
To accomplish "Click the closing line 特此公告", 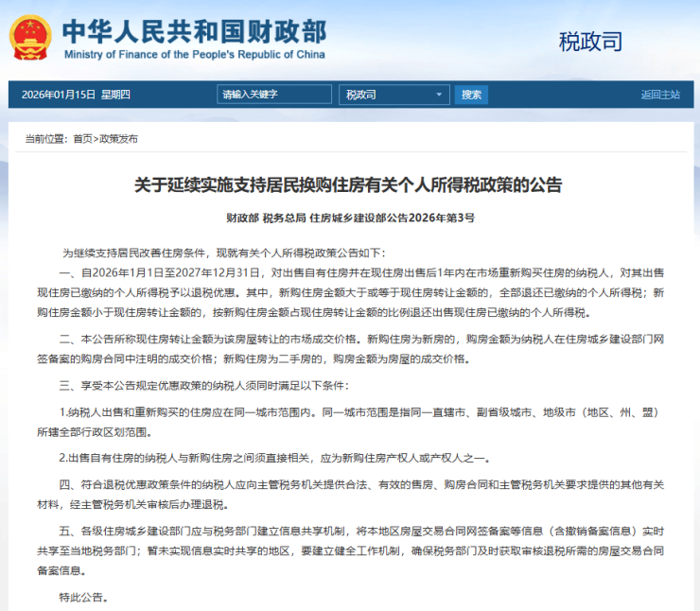I will click(x=83, y=597).
